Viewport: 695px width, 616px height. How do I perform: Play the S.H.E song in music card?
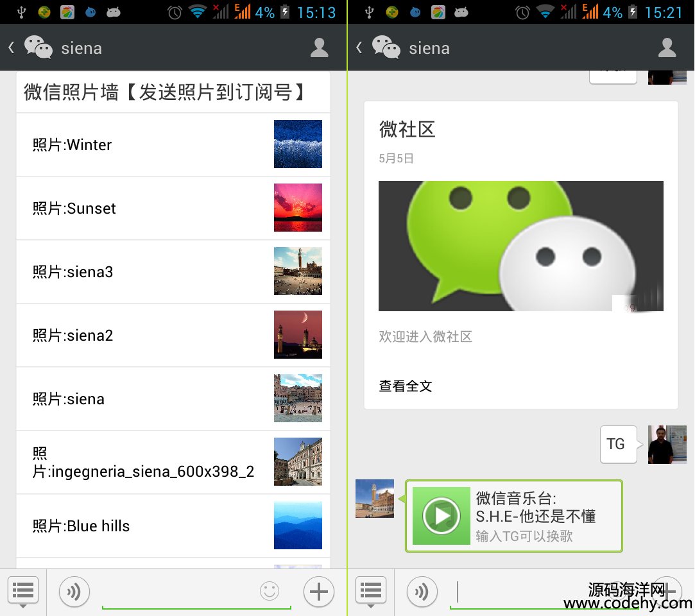441,516
